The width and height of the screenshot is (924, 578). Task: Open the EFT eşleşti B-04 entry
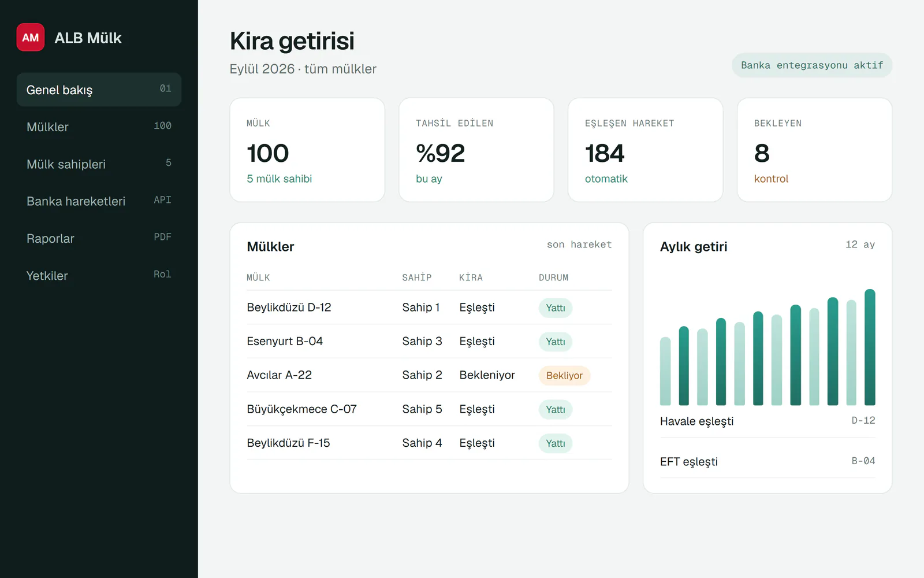coord(767,462)
